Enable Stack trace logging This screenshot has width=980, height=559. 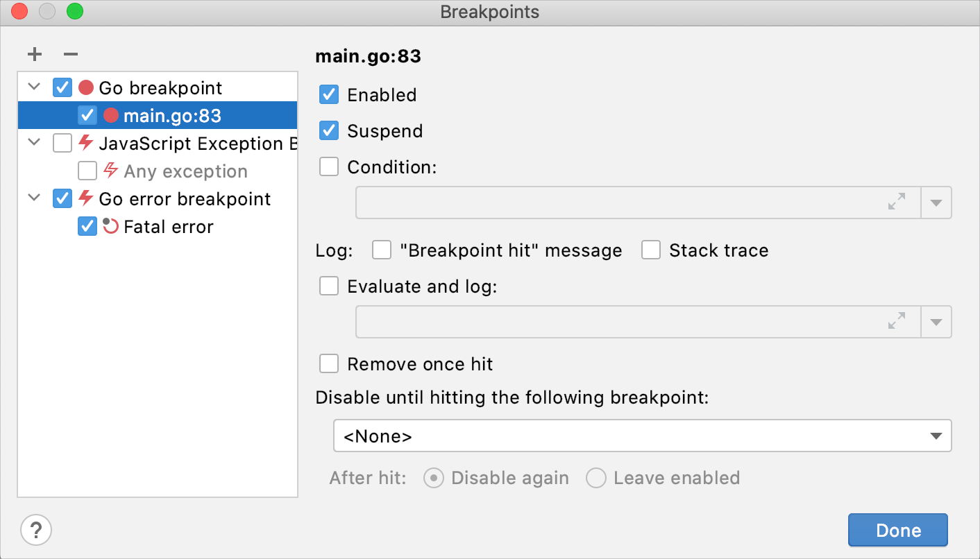(x=650, y=250)
